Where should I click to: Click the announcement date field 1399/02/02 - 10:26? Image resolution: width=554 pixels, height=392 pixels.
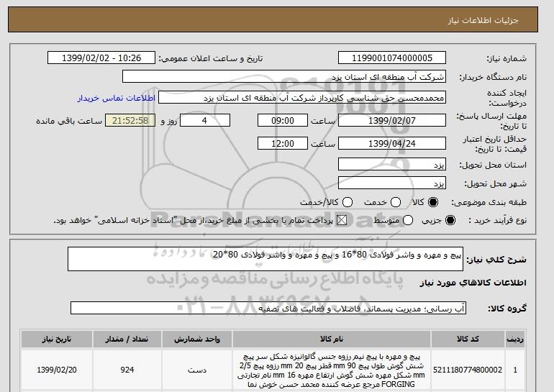[101, 58]
